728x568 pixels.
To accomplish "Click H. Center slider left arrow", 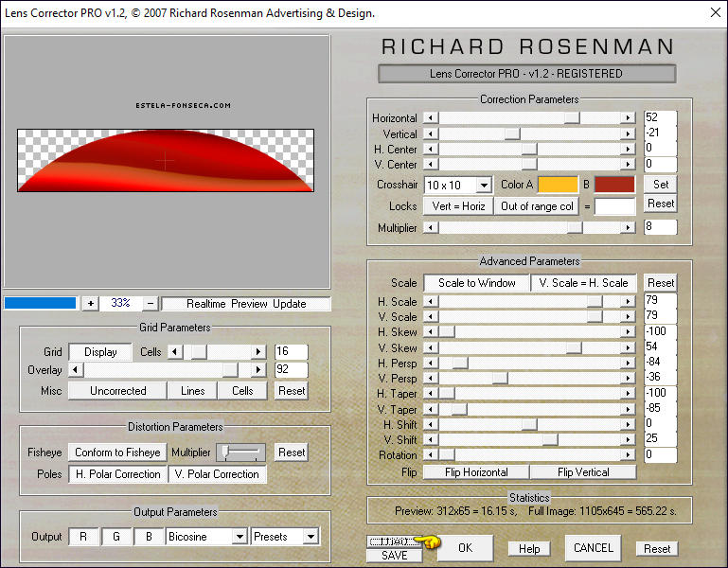I will coord(431,149).
